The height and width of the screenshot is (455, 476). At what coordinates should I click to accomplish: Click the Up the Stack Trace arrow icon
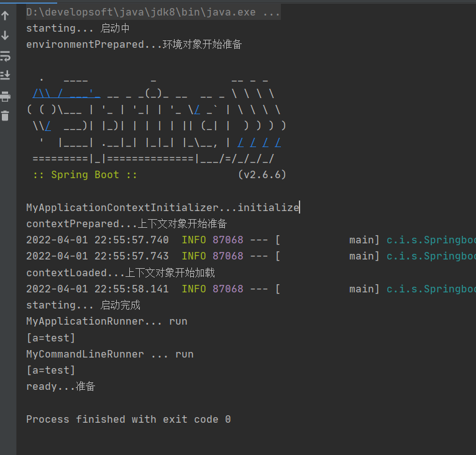tap(5, 16)
